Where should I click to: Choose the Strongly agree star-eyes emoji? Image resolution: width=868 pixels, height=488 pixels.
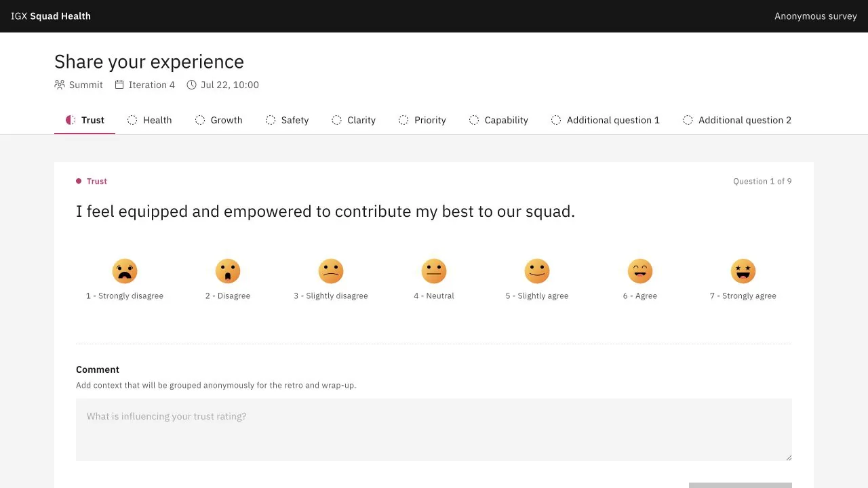(743, 271)
